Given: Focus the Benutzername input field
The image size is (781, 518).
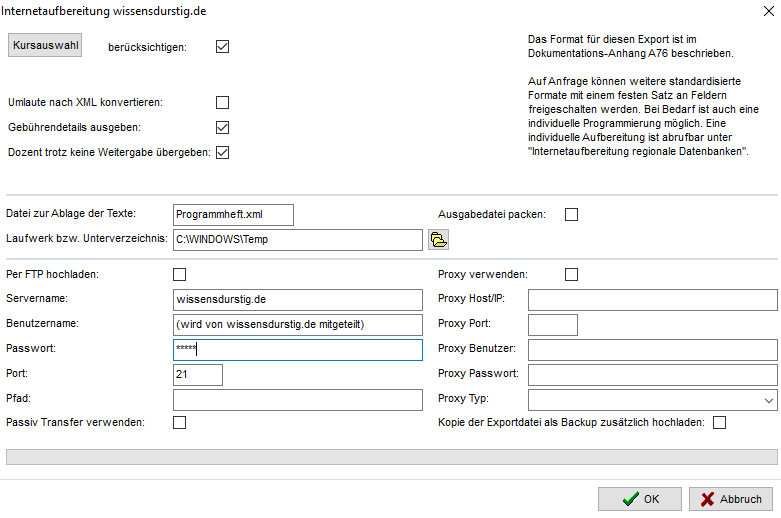Looking at the screenshot, I should coord(298,325).
